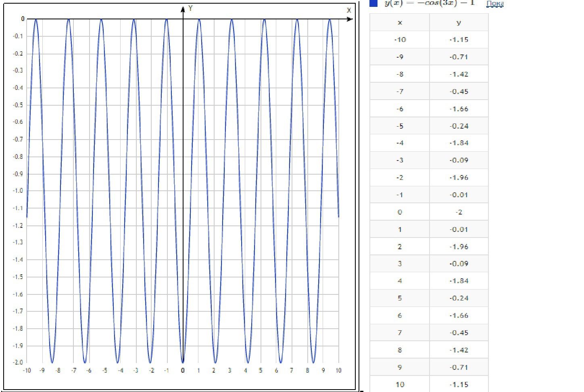
Task: Click the formula y(x) = −cos(3x) − 1
Action: 430,3
